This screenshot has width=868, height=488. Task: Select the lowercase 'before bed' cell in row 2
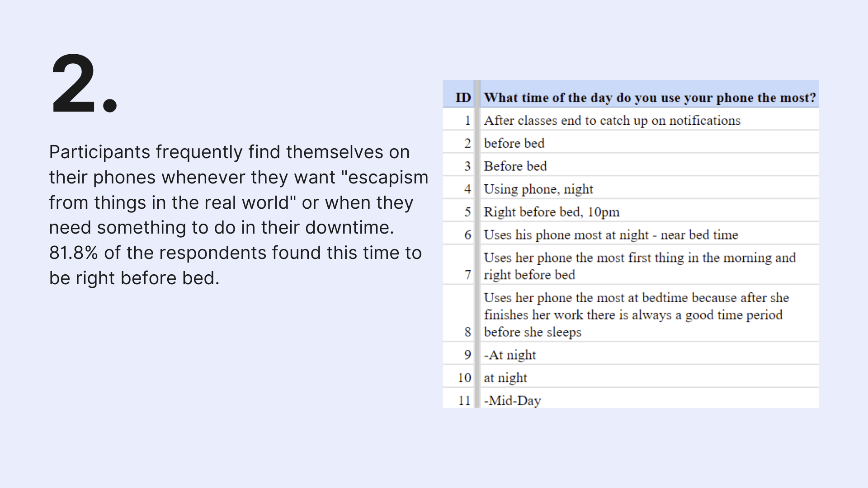(650, 142)
